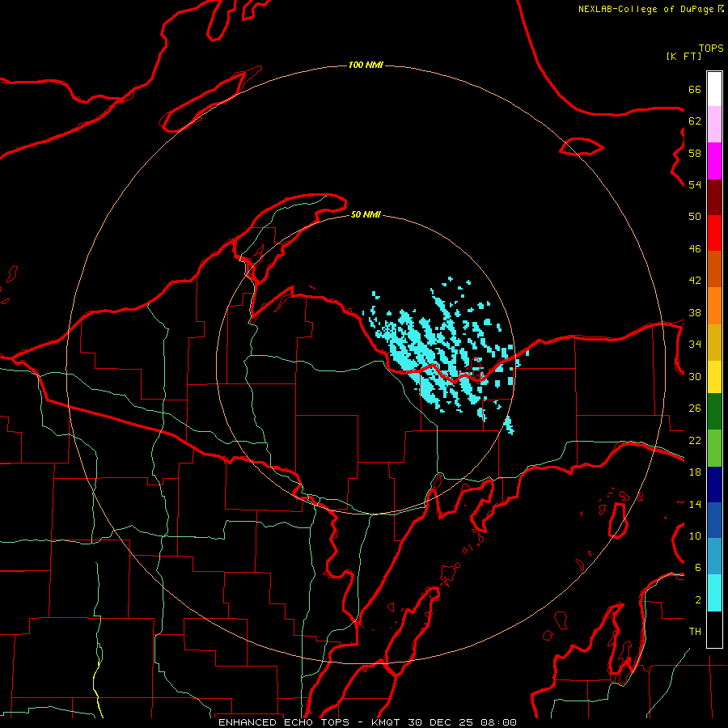Click the black TH swatch at legend bottom
Viewport: 728px width, 728px height.
[714, 629]
